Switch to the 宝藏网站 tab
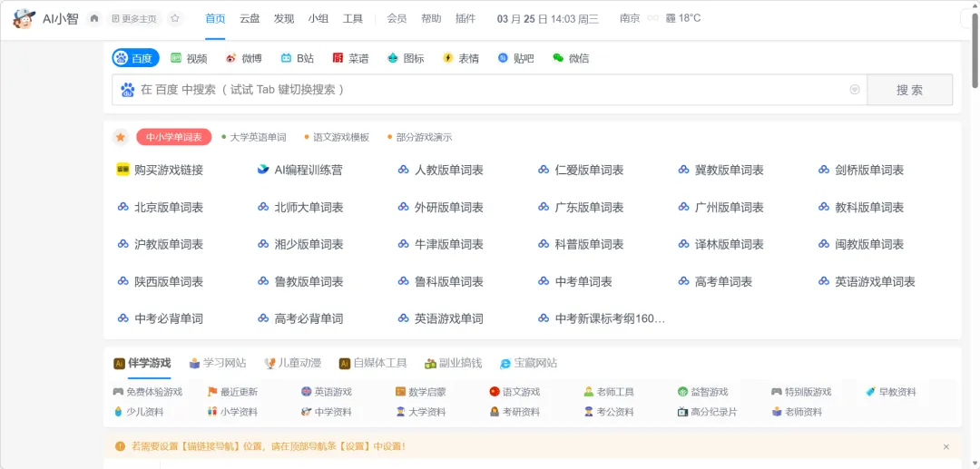The image size is (980, 469). tap(528, 363)
